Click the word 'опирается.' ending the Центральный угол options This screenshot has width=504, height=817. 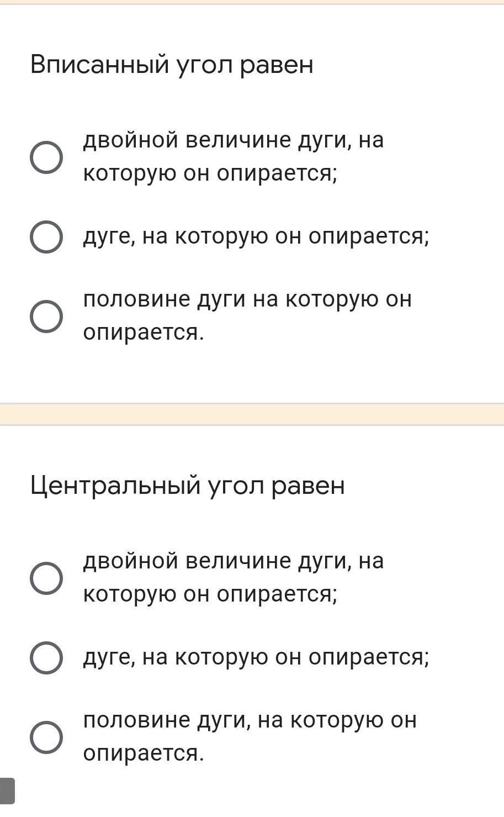(x=144, y=753)
